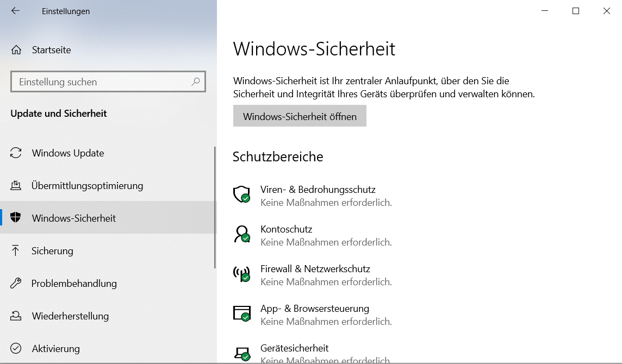Image resolution: width=622 pixels, height=364 pixels.
Task: Click the magnifier icon in search box
Action: point(195,82)
